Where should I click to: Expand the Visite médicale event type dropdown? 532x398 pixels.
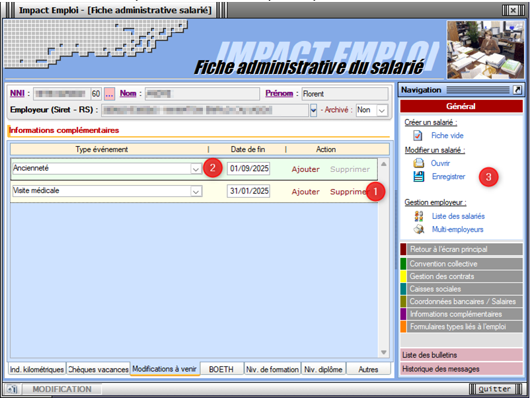[196, 192]
